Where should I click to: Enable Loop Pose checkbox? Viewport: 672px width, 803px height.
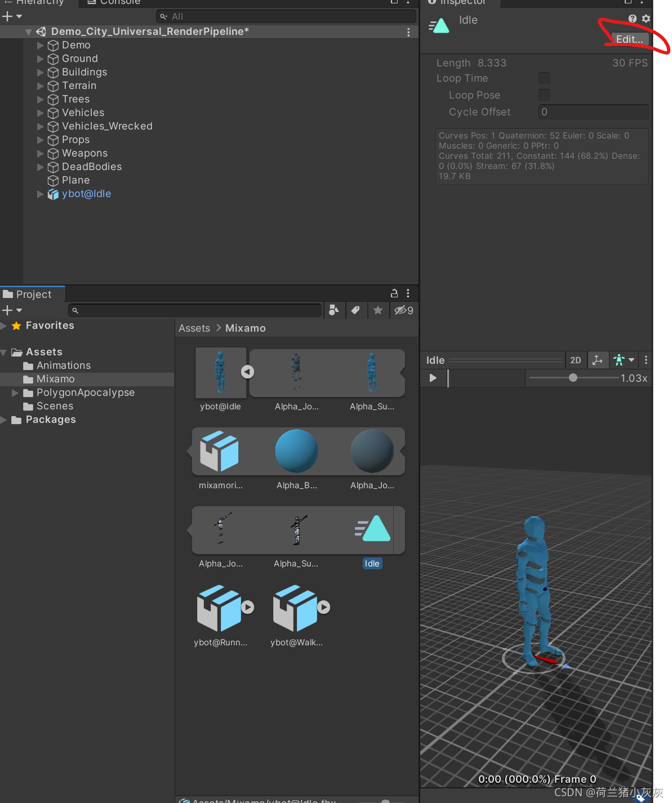[544, 95]
